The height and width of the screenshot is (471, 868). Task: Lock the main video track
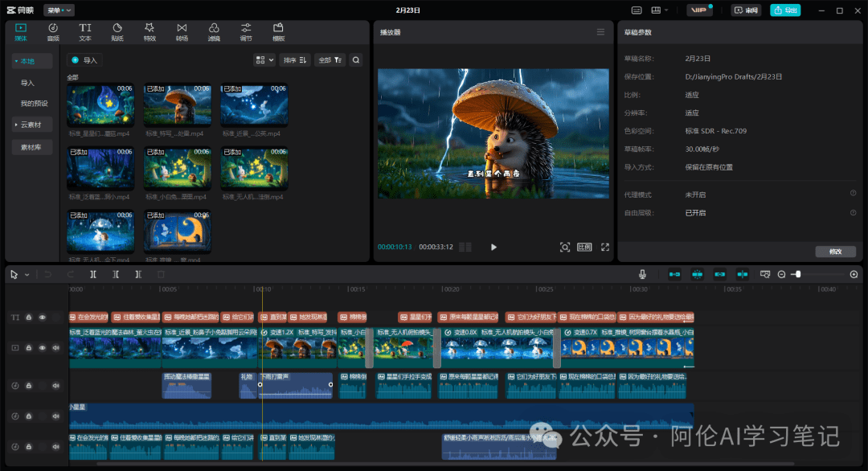[29, 348]
